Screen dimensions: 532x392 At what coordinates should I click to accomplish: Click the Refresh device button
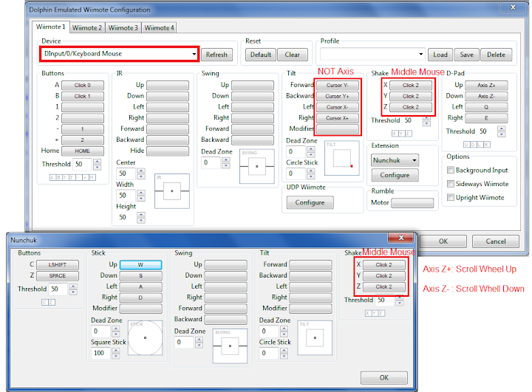coord(216,55)
